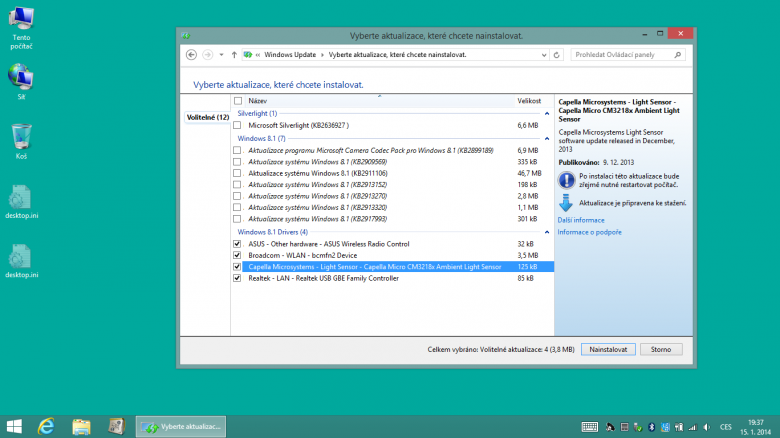Click breadcrumb chevrons before Windows Update

pos(258,55)
